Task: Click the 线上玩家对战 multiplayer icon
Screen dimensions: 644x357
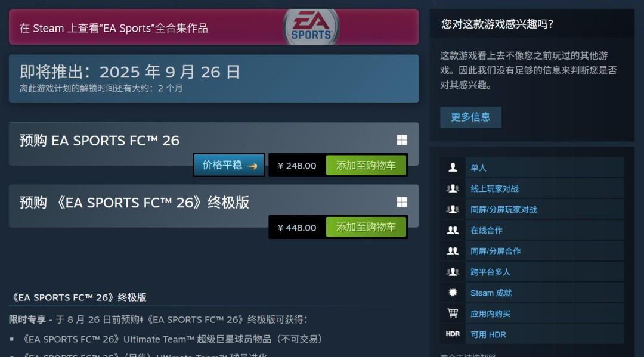Action: [453, 188]
